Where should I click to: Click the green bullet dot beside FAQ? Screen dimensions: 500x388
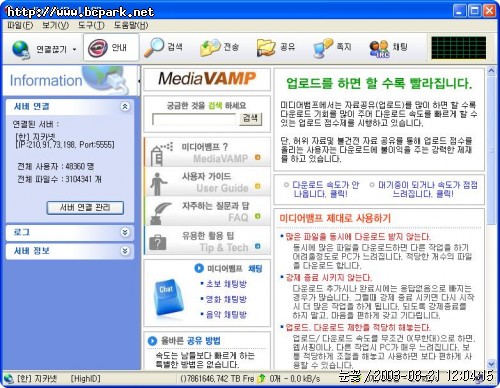[x=257, y=216]
